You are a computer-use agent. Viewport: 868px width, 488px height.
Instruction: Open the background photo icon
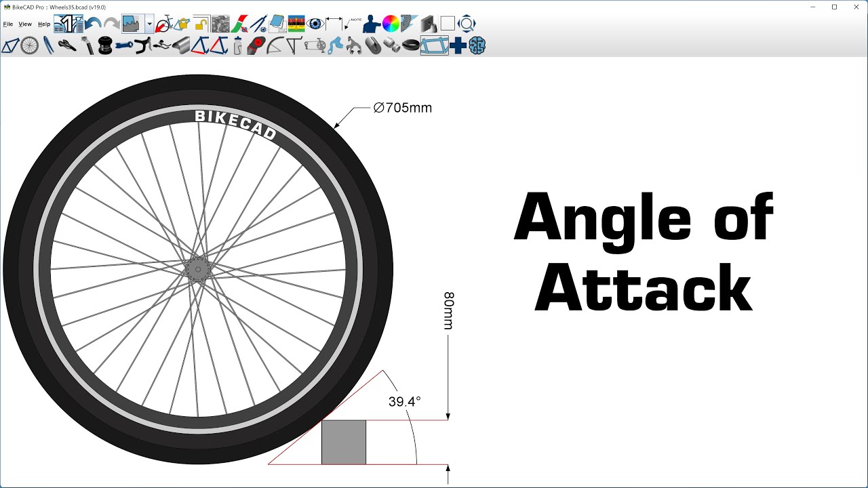pos(220,24)
